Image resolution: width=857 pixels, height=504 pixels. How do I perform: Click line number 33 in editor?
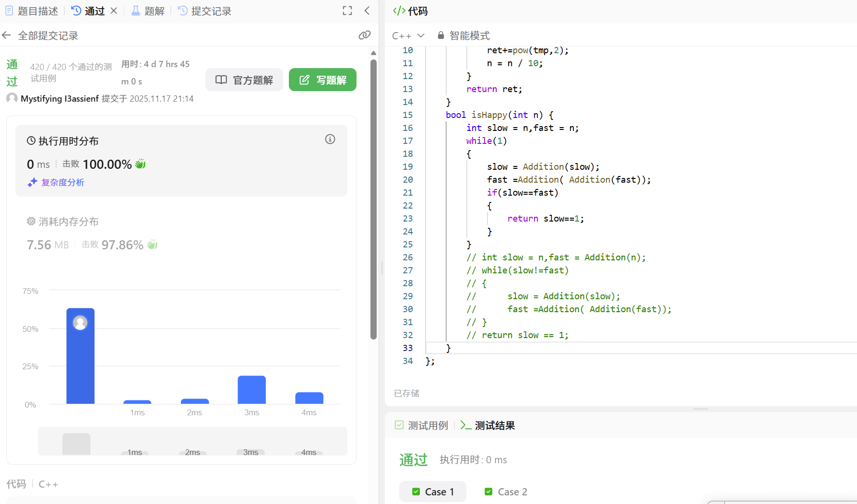point(408,348)
